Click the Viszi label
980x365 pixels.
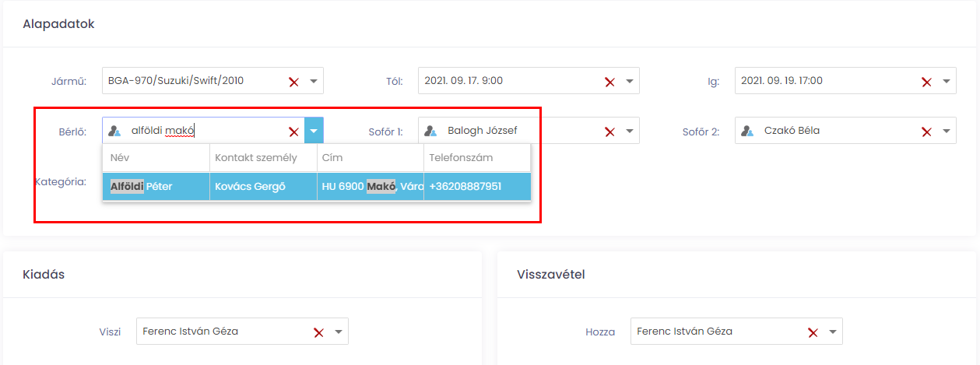point(110,332)
